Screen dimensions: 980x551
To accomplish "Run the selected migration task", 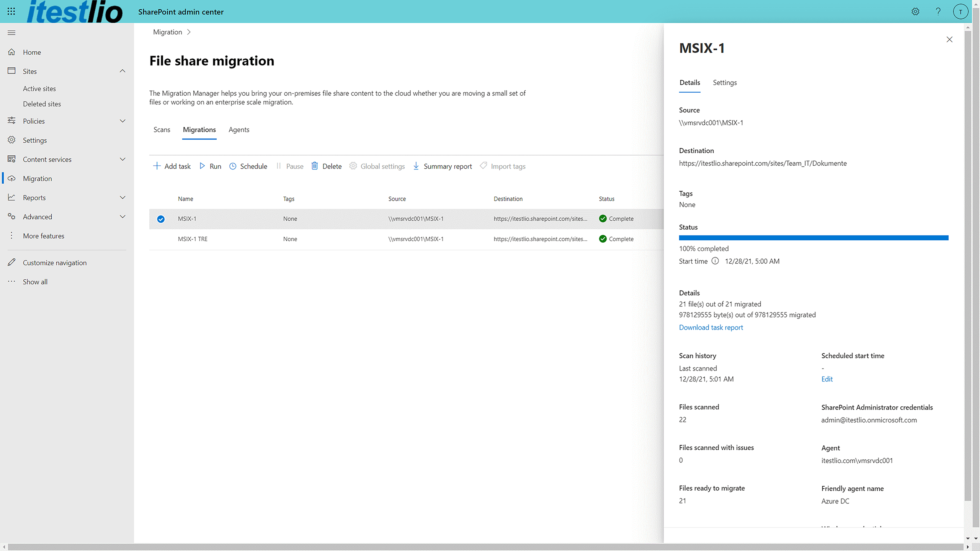I will [211, 166].
